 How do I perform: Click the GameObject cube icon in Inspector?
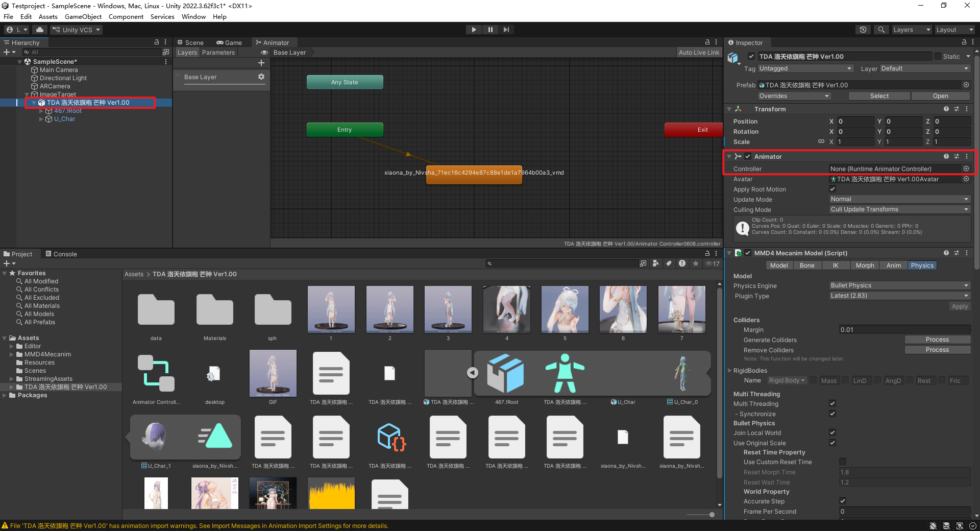pyautogui.click(x=733, y=58)
